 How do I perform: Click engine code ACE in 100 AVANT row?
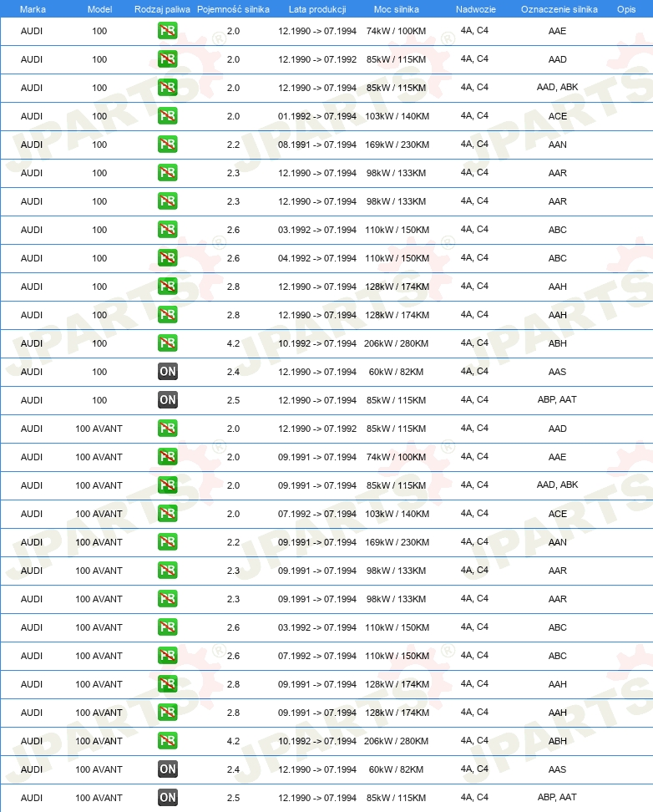pos(557,514)
